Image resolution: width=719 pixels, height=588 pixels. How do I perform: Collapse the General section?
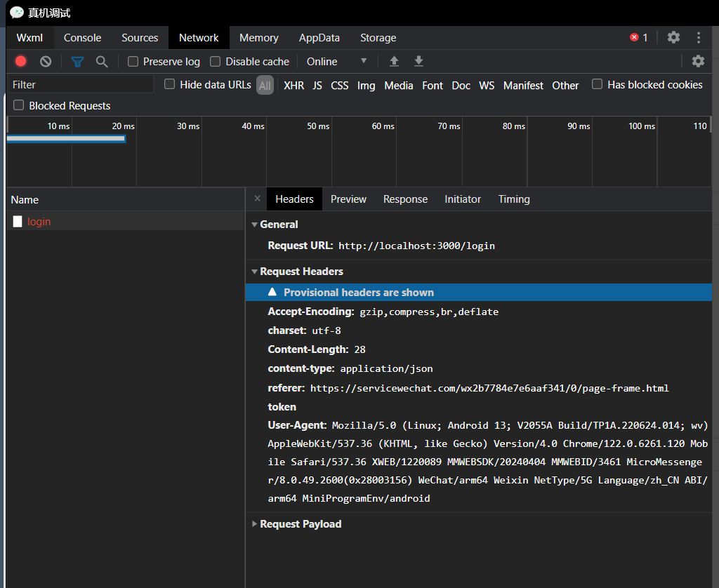tap(254, 225)
